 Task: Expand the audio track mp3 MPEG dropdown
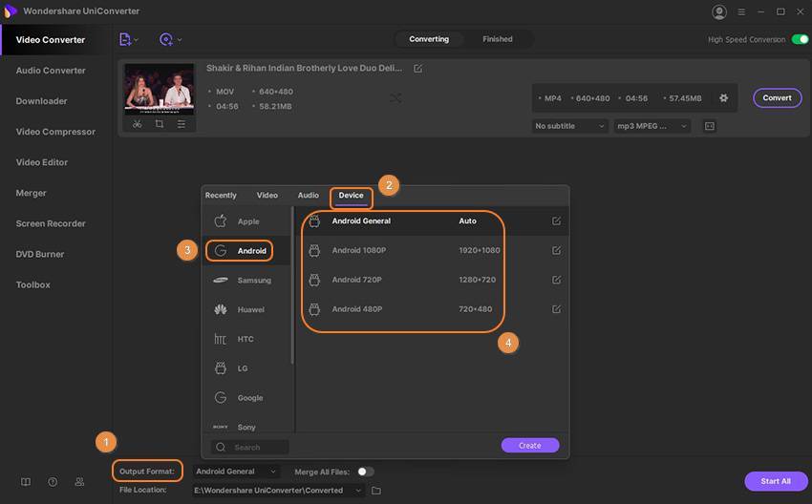click(652, 126)
